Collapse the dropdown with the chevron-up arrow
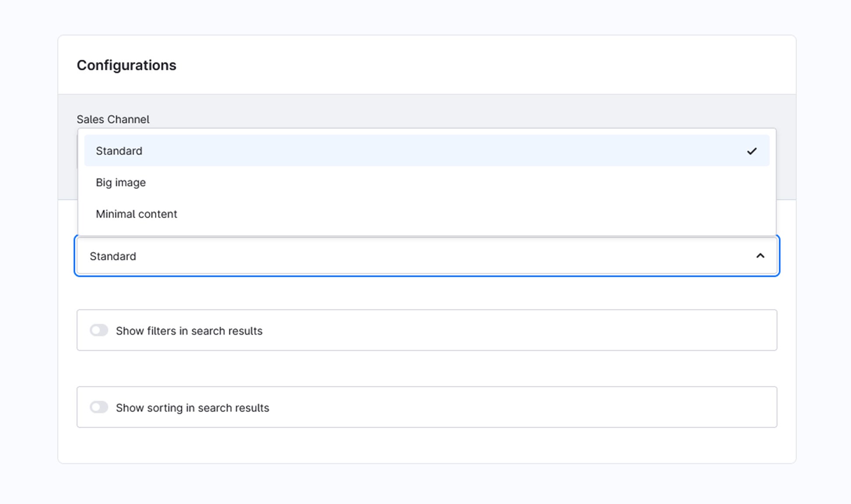This screenshot has width=851, height=504. pyautogui.click(x=760, y=256)
